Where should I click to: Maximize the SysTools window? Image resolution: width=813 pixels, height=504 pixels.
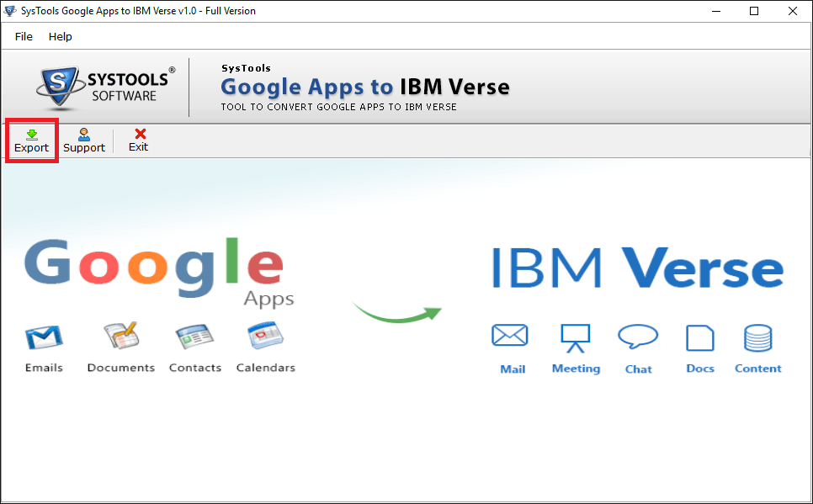(754, 11)
